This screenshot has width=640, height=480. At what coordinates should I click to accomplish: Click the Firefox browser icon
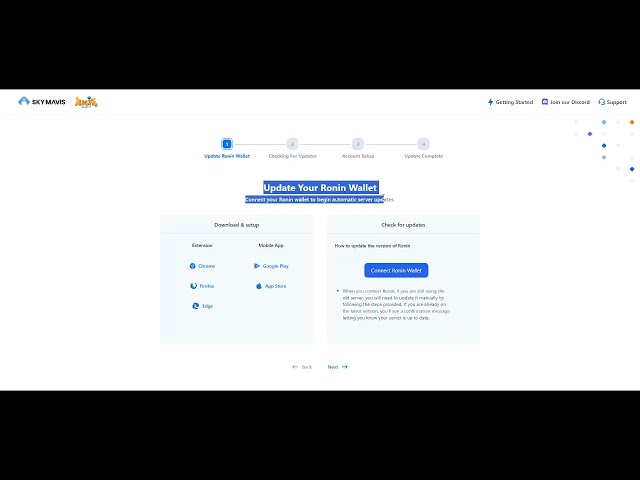(x=193, y=286)
